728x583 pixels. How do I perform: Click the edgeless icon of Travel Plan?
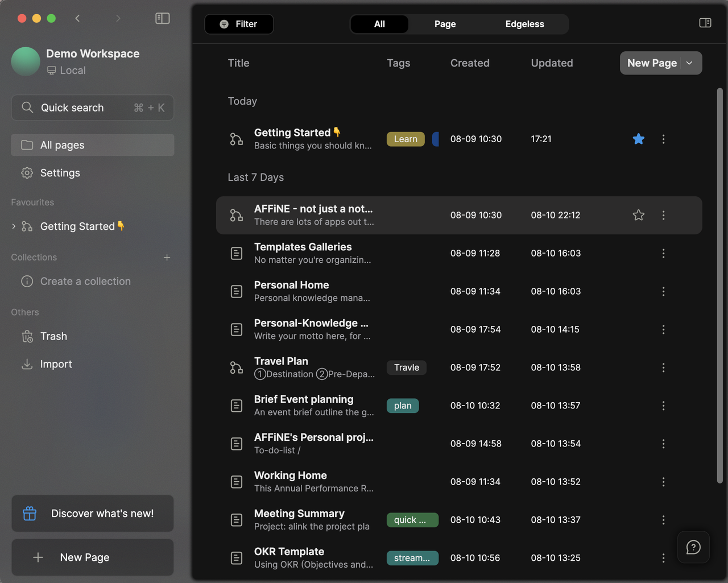tap(237, 367)
